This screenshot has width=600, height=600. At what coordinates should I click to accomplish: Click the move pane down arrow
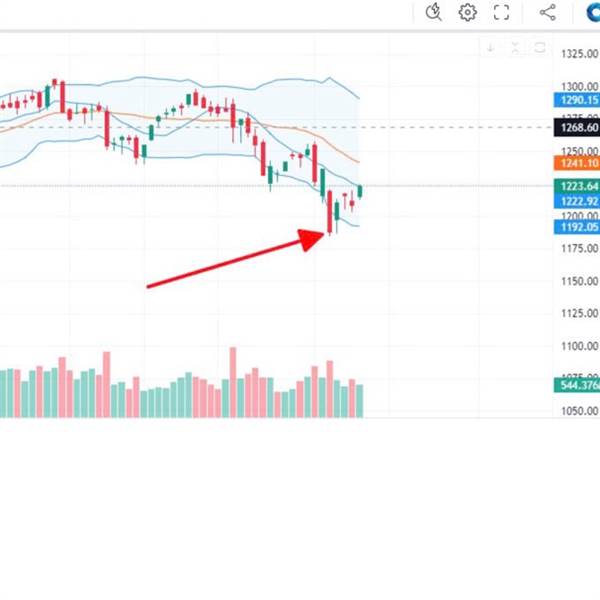coord(491,47)
